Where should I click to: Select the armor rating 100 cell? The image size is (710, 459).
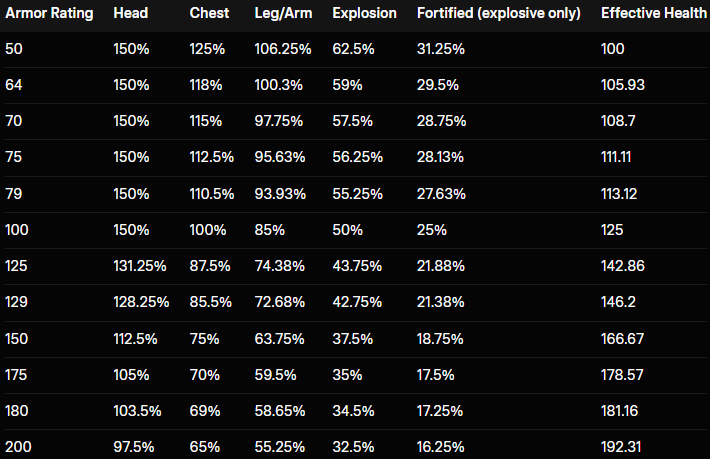click(x=18, y=229)
